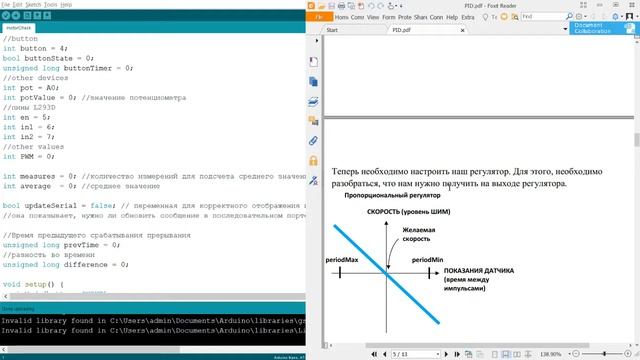Click the notification bell icon in Foxit
Viewport: 640px width, 360px height.
pyautogui.click(x=616, y=17)
